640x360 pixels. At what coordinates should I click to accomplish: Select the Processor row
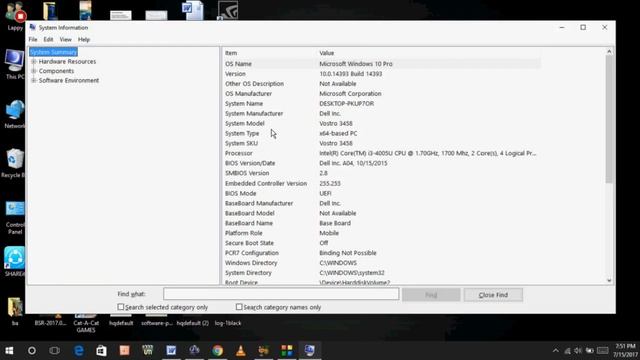tap(382, 153)
